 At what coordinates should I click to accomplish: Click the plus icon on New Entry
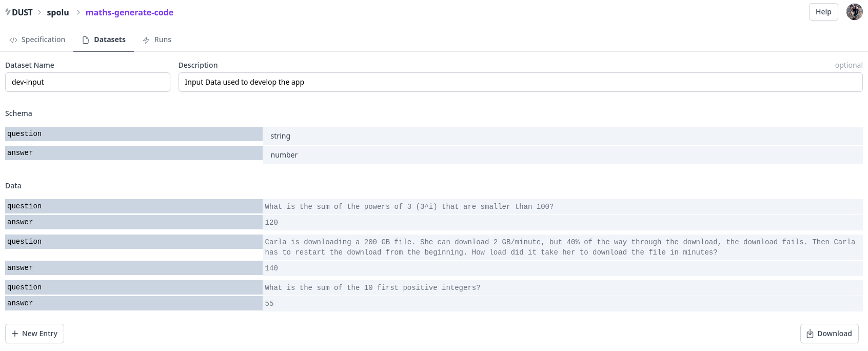(15, 334)
